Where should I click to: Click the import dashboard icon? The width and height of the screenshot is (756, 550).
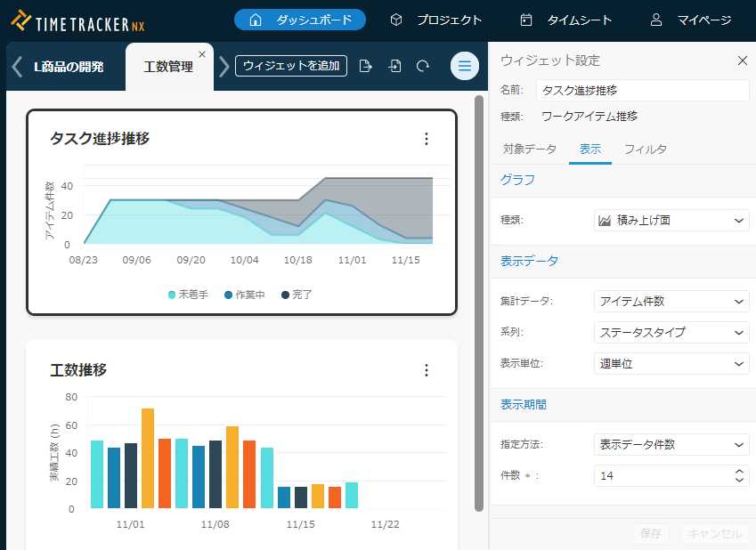click(394, 66)
